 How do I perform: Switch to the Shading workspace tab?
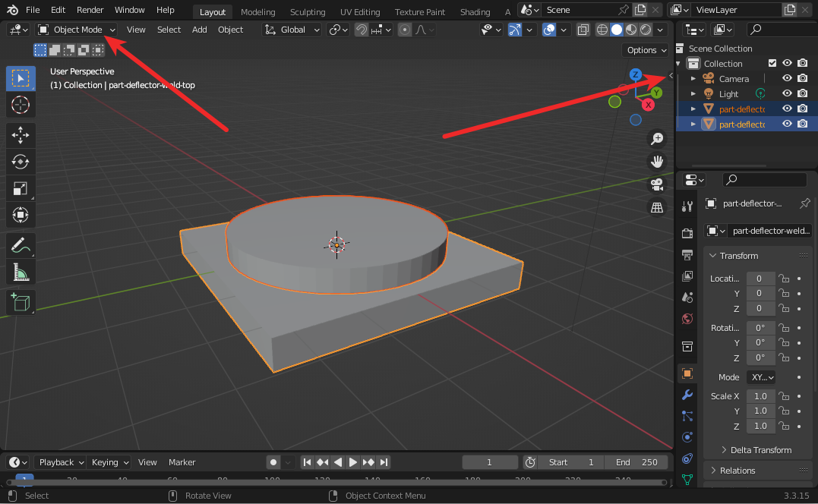[475, 11]
